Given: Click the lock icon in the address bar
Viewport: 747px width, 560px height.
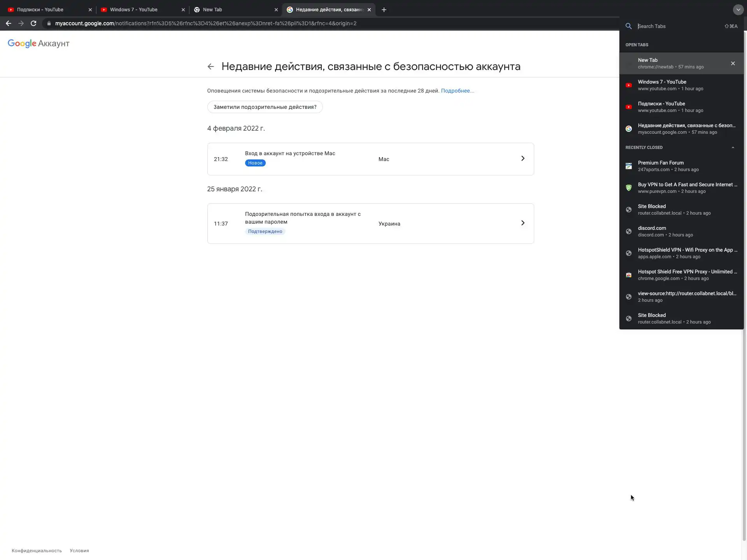Looking at the screenshot, I should [x=49, y=23].
